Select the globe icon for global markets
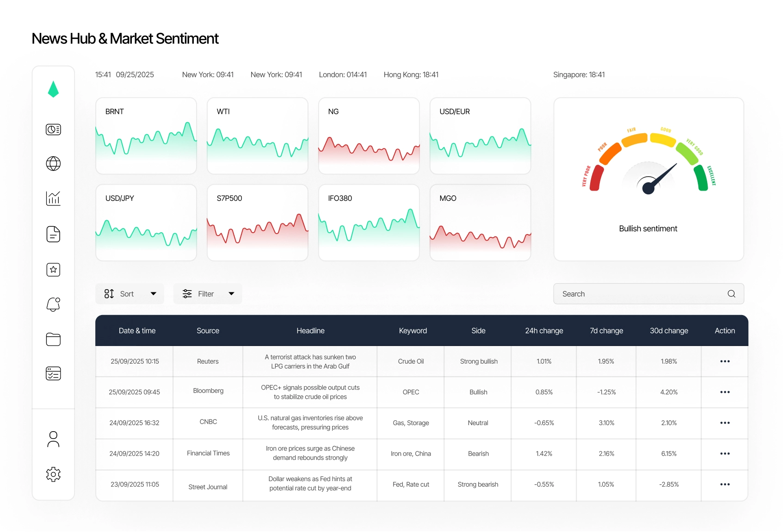The image size is (783, 532). [x=53, y=164]
